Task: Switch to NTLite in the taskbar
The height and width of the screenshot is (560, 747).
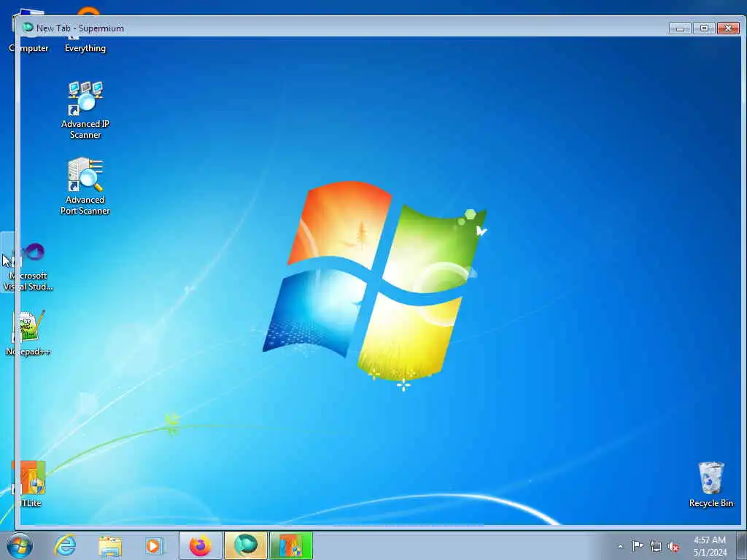Action: coord(290,545)
